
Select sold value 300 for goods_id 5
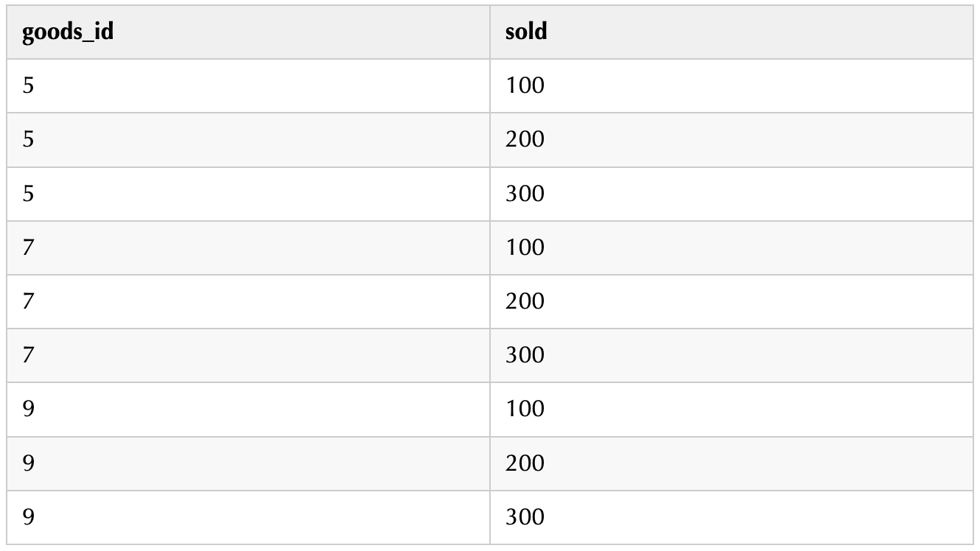(x=525, y=194)
